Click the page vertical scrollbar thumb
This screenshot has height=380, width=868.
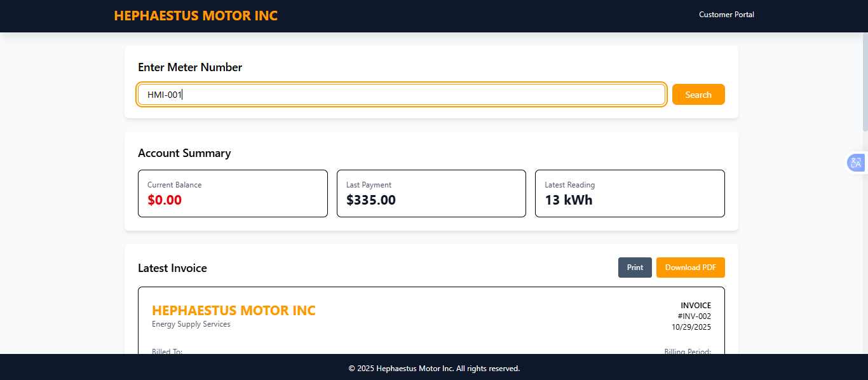pyautogui.click(x=864, y=83)
